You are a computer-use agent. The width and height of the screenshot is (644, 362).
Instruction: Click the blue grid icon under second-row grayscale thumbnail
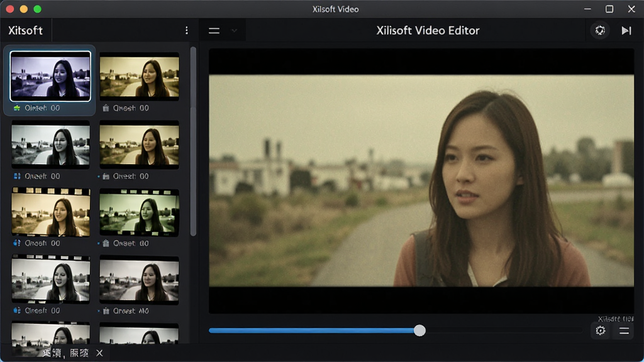click(17, 176)
